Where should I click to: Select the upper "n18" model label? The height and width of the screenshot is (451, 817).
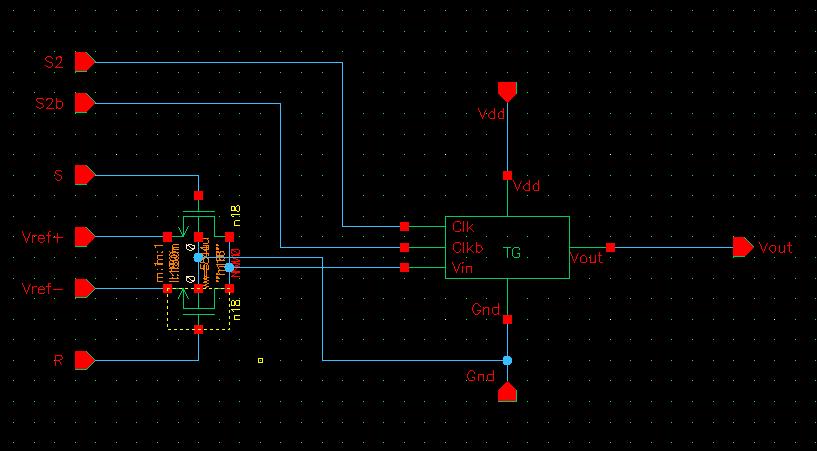(237, 215)
